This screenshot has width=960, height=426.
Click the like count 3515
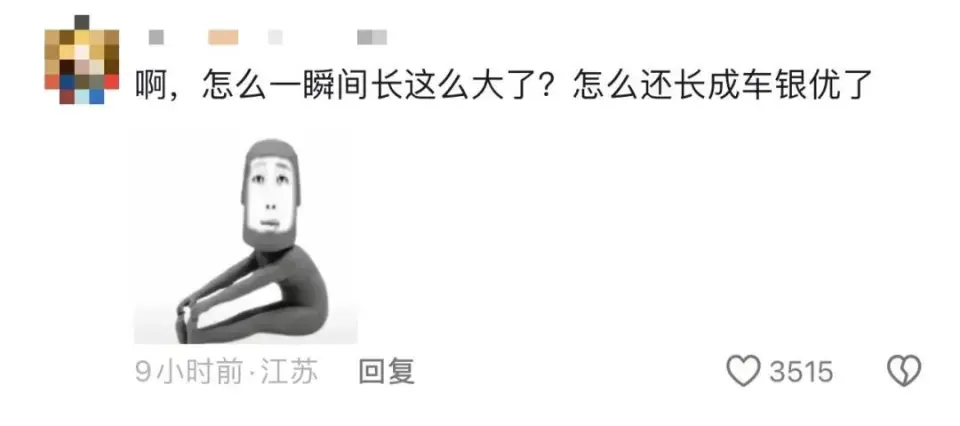click(801, 372)
